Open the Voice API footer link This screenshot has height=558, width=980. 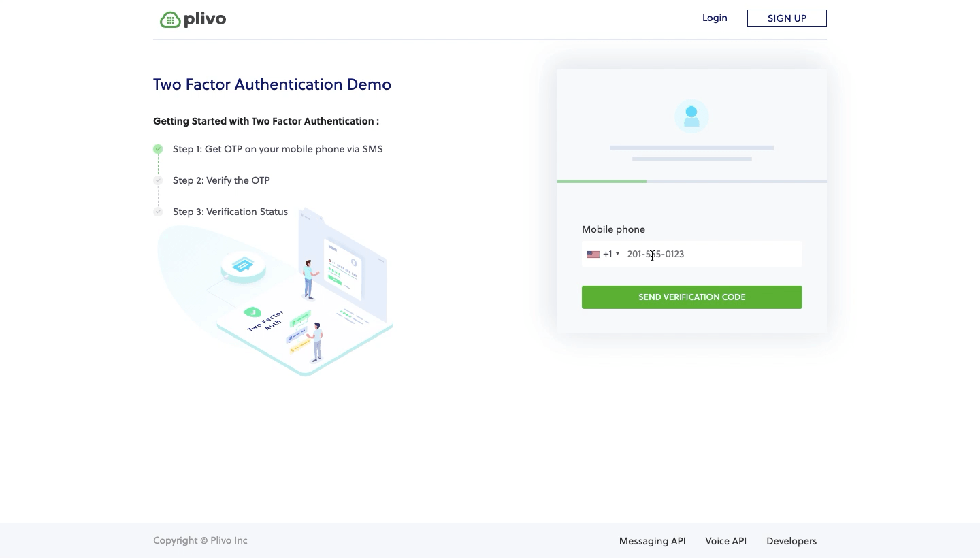pyautogui.click(x=725, y=541)
